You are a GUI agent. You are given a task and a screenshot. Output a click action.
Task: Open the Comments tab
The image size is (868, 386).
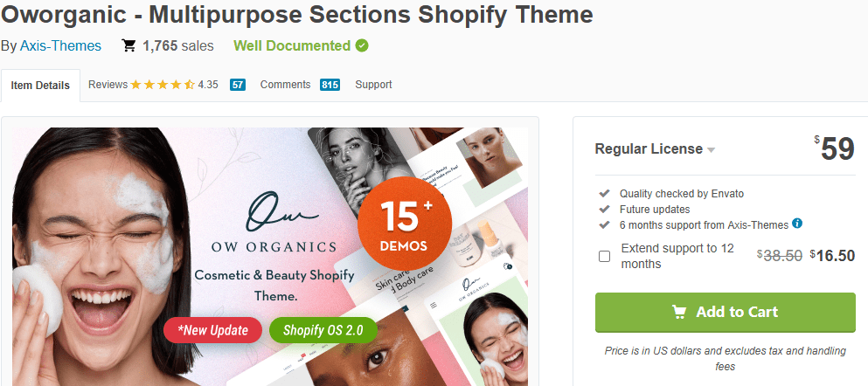(285, 85)
